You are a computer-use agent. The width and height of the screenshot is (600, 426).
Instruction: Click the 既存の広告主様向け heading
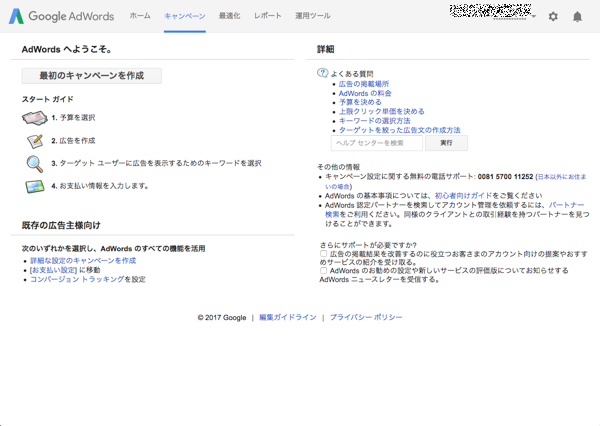pos(61,225)
